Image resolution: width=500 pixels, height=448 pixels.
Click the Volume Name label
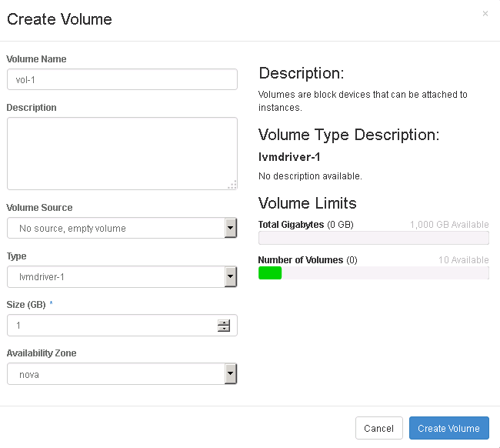coord(36,59)
